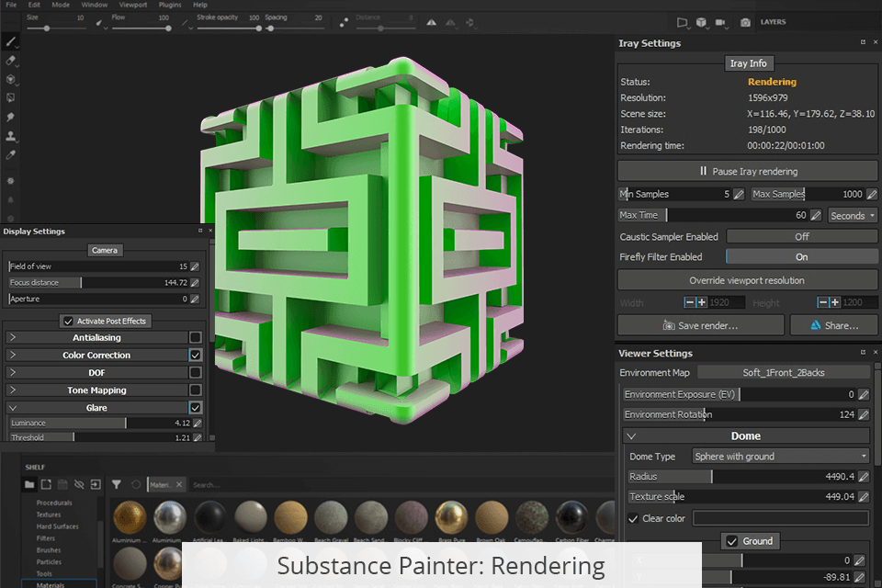Click the size pen pressure icon
Image resolution: width=882 pixels, height=588 pixels.
pyautogui.click(x=99, y=23)
